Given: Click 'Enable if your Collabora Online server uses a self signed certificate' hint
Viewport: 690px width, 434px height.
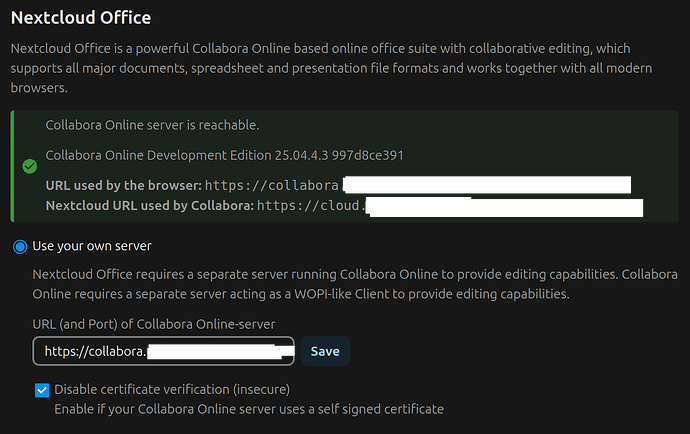Looking at the screenshot, I should (x=249, y=409).
